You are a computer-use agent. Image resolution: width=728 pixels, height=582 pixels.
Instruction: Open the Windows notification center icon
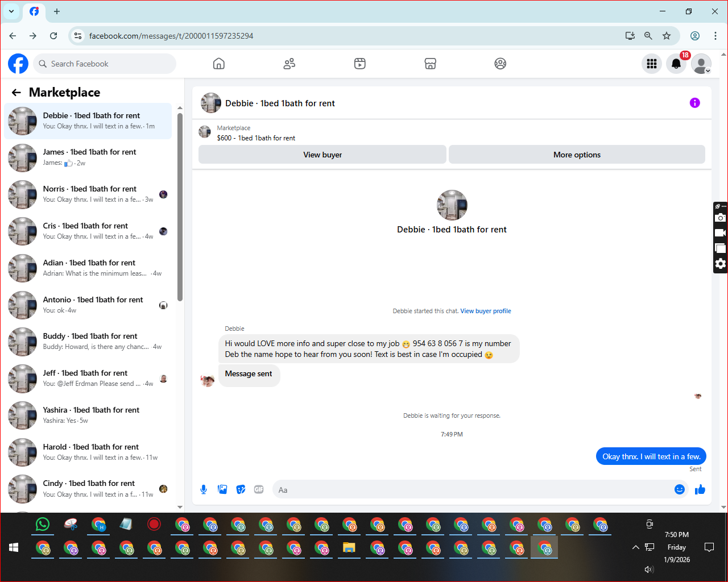click(709, 547)
